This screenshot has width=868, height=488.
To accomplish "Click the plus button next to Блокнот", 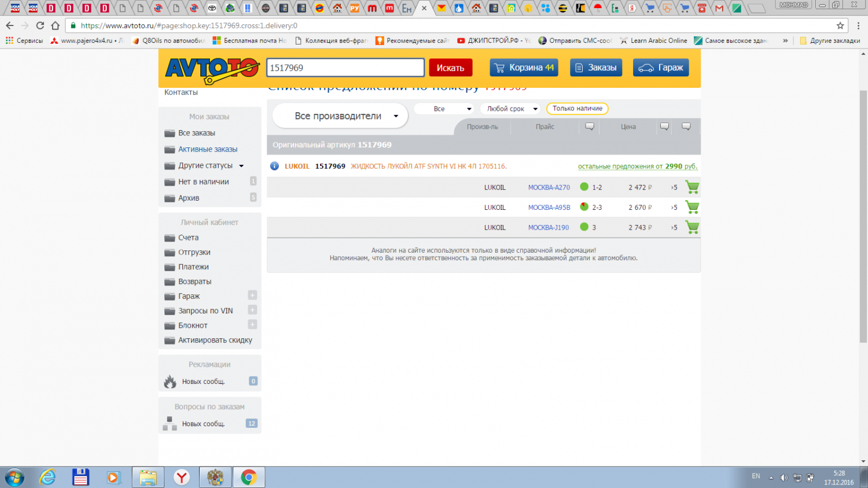I will click(252, 324).
